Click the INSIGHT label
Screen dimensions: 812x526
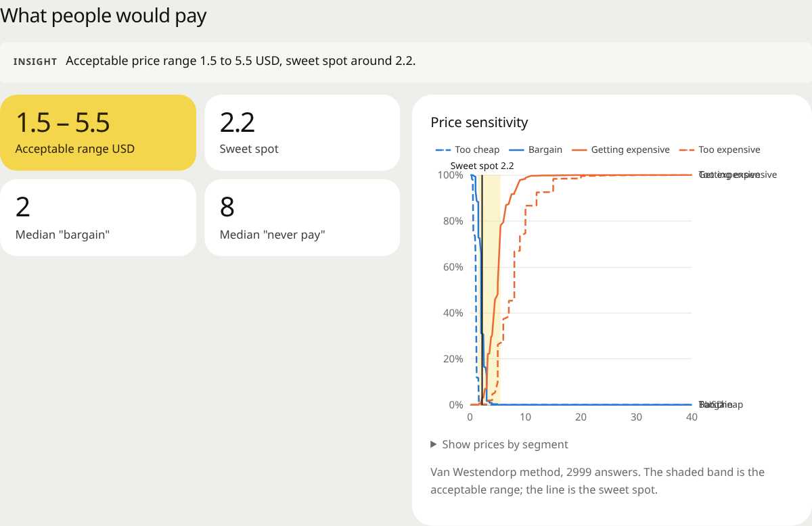(x=35, y=62)
